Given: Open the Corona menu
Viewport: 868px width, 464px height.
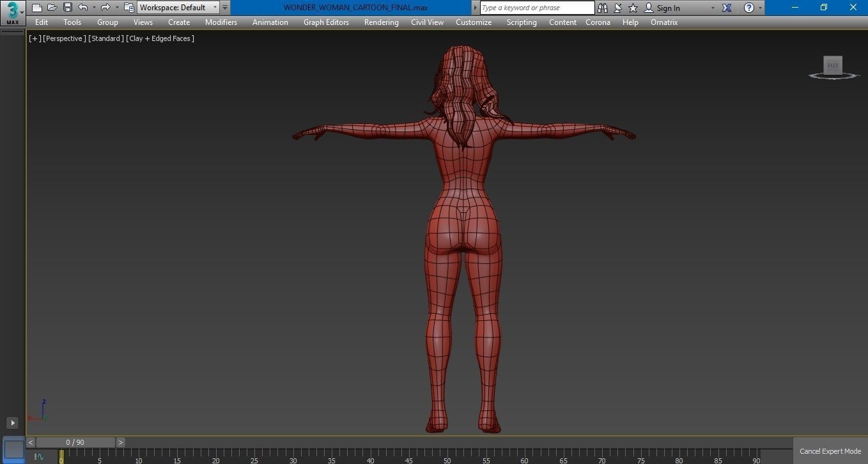Looking at the screenshot, I should [598, 22].
